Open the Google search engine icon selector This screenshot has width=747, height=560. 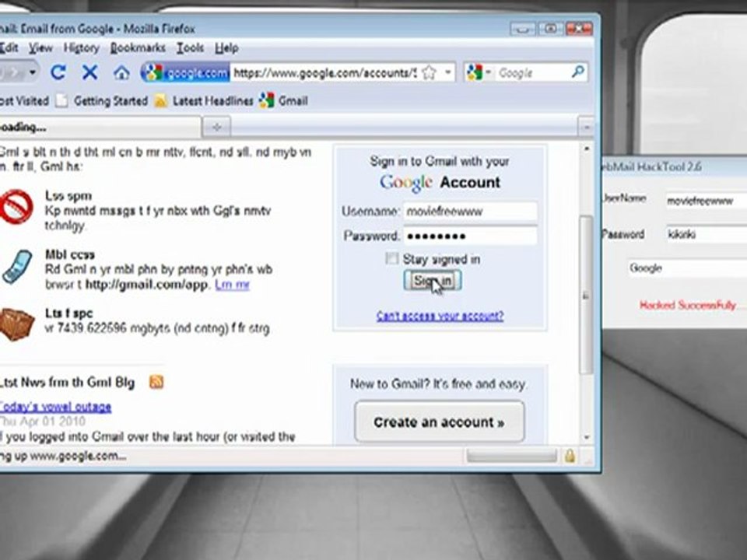479,73
